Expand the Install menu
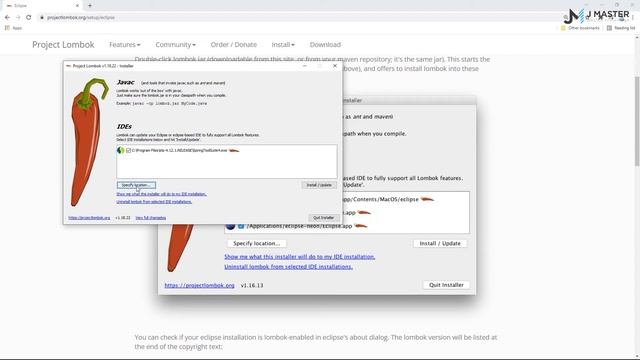Viewport: 640px width, 360px height. point(283,44)
